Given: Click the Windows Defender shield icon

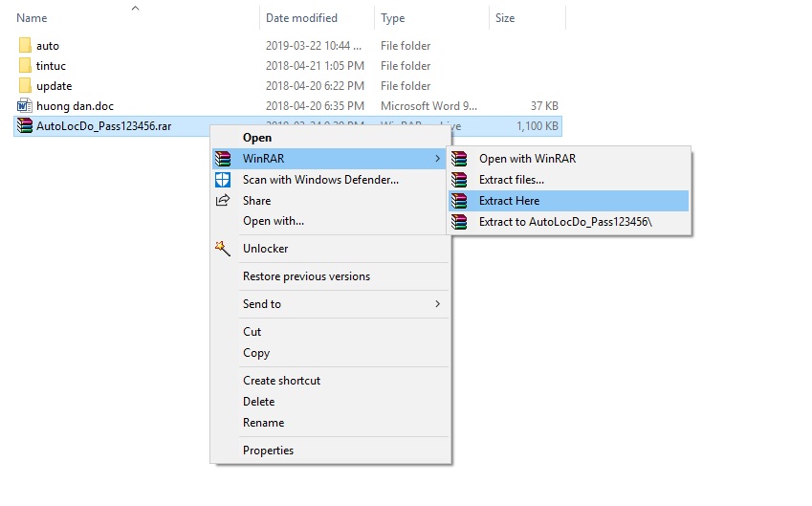Looking at the screenshot, I should 223,180.
